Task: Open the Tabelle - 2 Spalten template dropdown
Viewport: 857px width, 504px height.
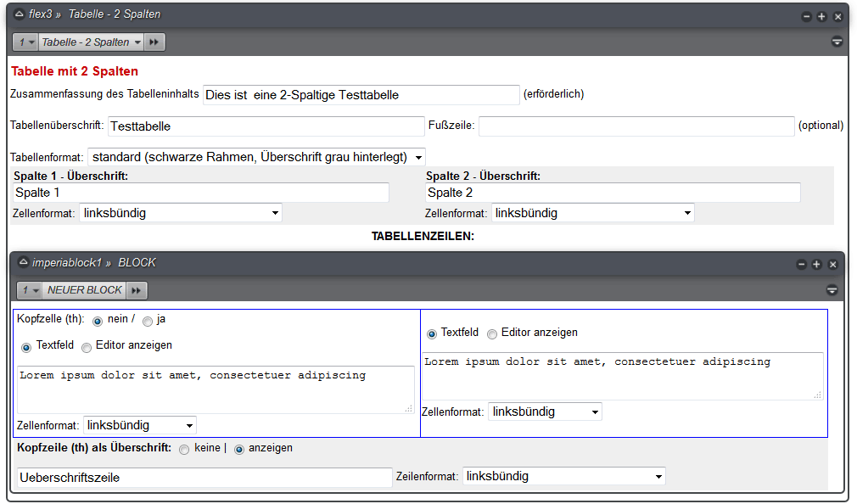Action: 92,42
